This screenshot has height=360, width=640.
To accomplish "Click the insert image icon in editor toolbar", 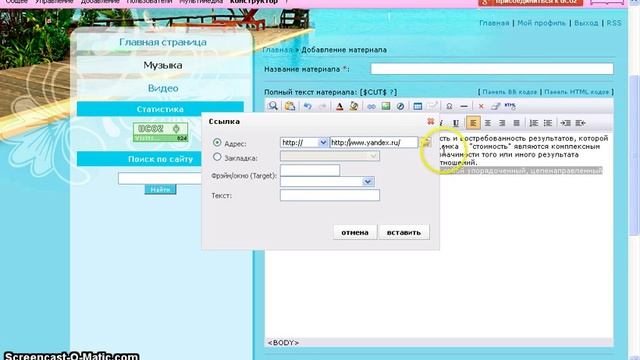I will [386, 106].
